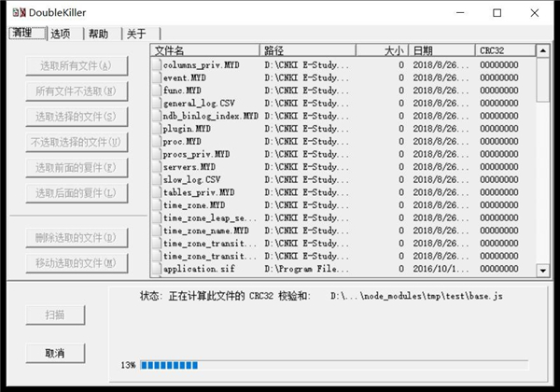
Task: Select the file name time_zone.MYD
Action: click(x=194, y=205)
